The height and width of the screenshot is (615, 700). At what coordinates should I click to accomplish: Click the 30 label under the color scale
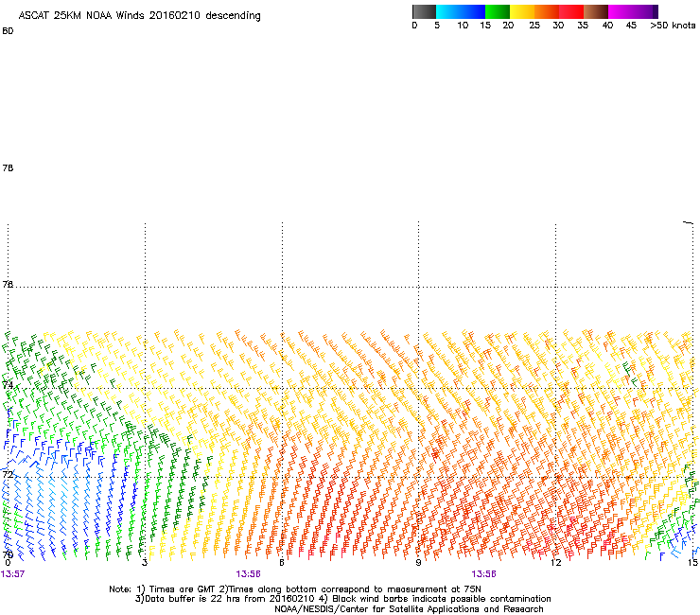pyautogui.click(x=558, y=26)
